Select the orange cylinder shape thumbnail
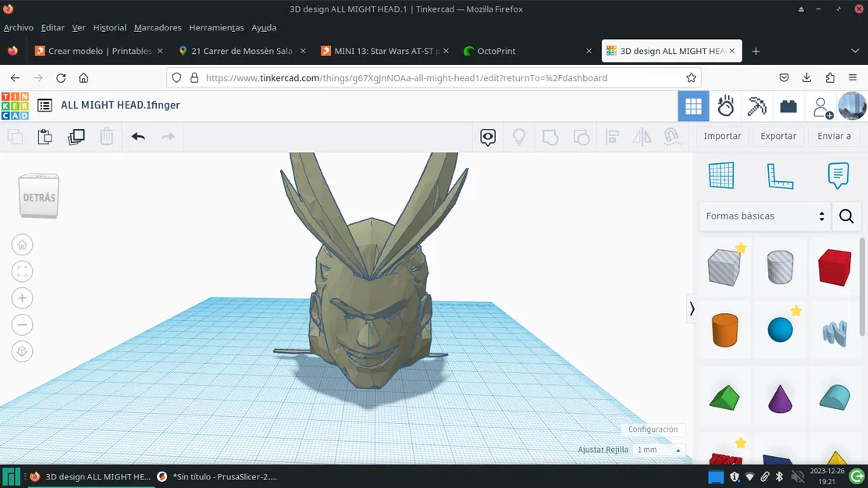 click(724, 330)
